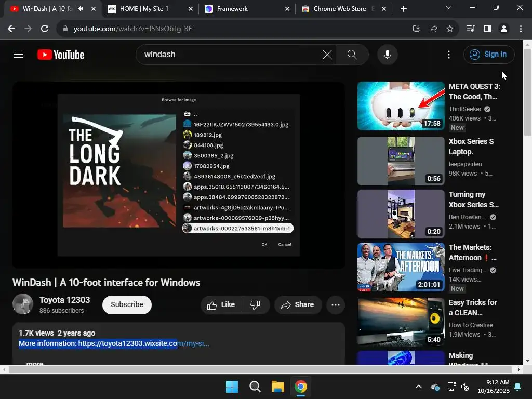Run search with the magnifier button
532x399 pixels.
(352, 54)
